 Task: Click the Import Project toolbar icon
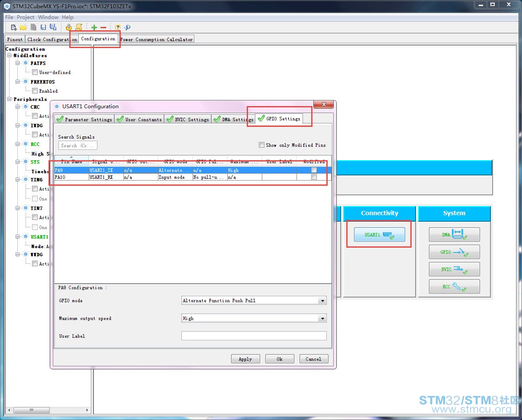[x=33, y=27]
